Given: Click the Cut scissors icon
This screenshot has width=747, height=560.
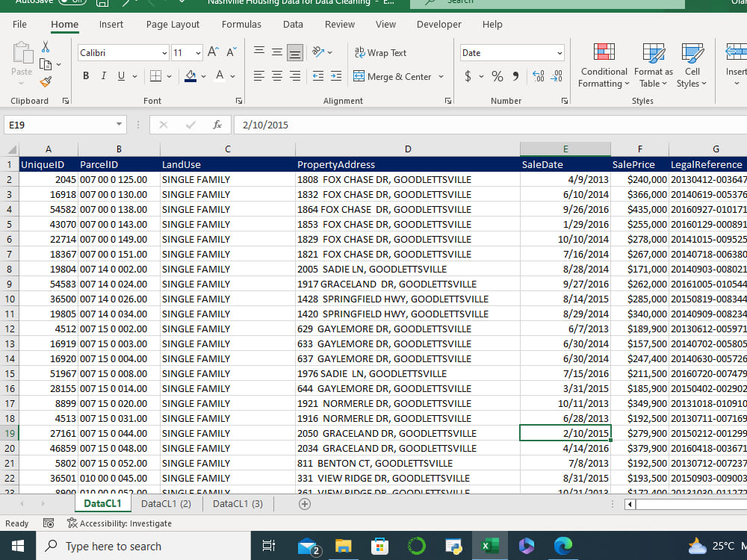Looking at the screenshot, I should click(x=46, y=46).
